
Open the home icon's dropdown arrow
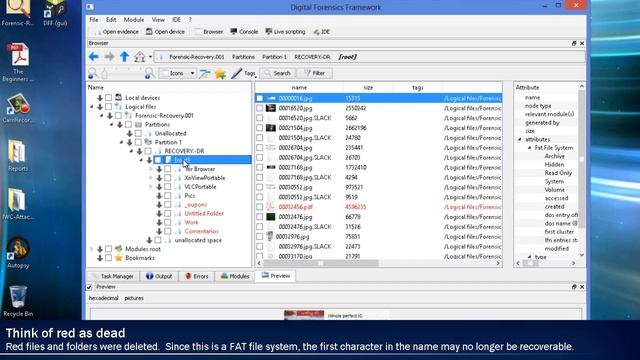(x=150, y=57)
